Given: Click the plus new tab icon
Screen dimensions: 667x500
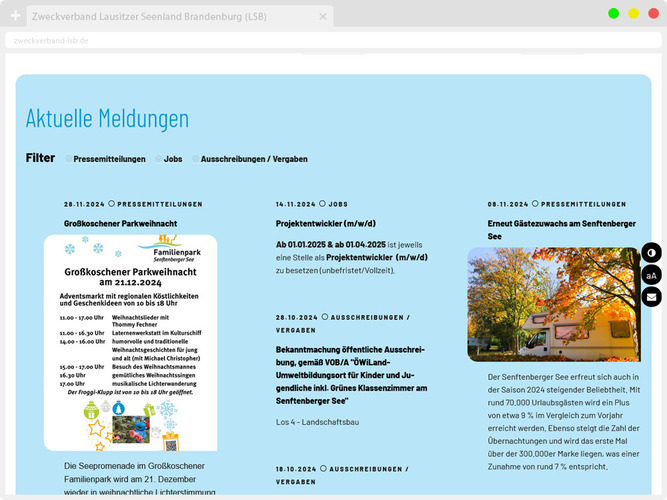Looking at the screenshot, I should pos(15,16).
